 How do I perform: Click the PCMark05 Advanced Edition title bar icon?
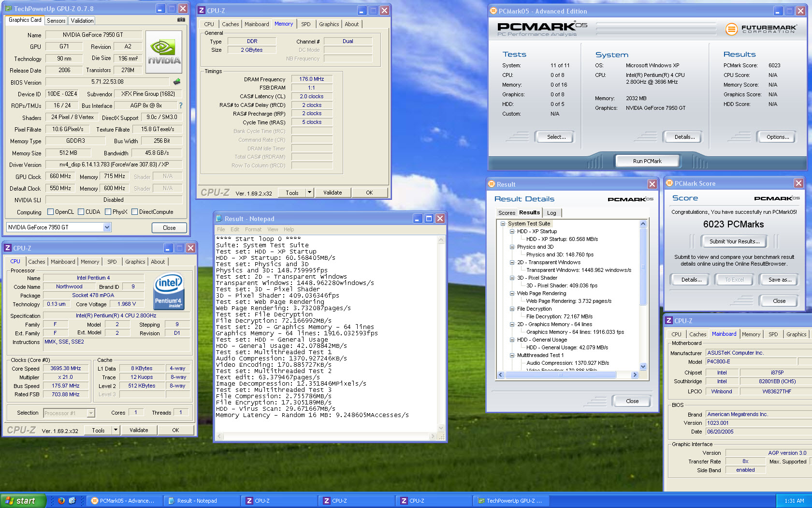pyautogui.click(x=493, y=11)
